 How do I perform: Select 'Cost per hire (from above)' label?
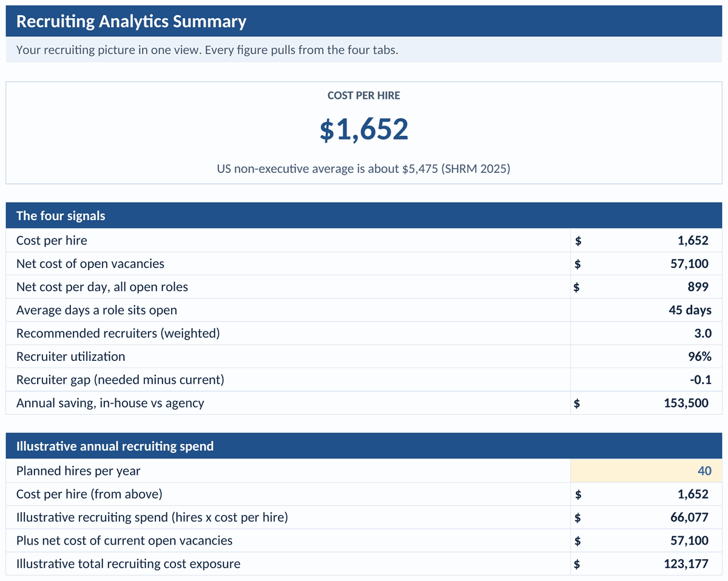(89, 494)
